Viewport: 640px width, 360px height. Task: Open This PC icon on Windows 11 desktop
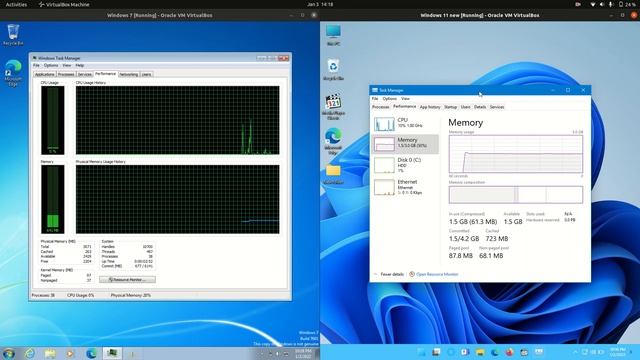click(333, 35)
